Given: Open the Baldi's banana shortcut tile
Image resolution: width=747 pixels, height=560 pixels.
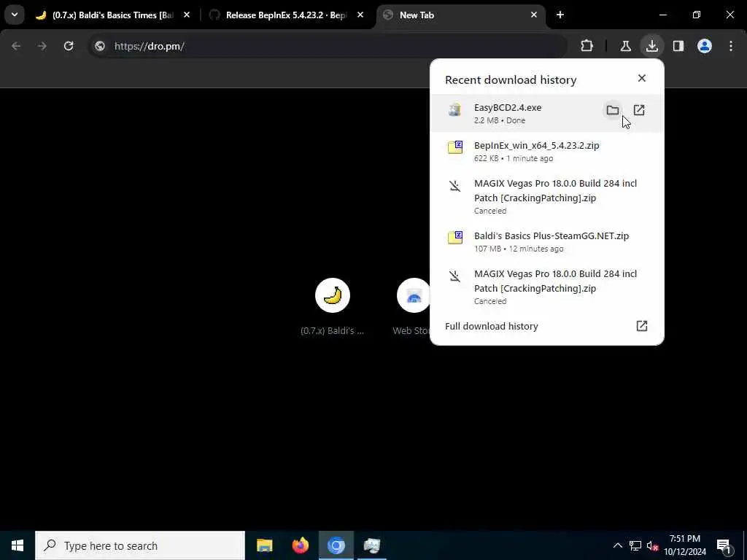Looking at the screenshot, I should pos(333,307).
